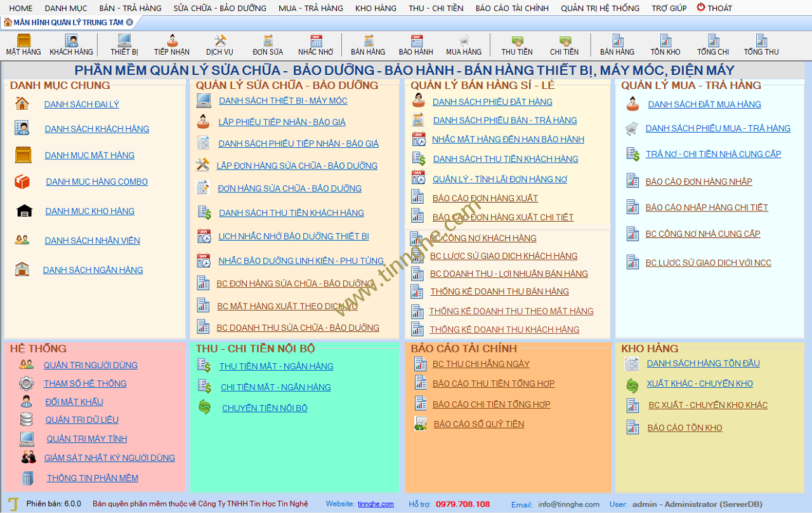Open ĐỔI MẬT KHẨU link
This screenshot has height=513, width=812.
pos(74,402)
